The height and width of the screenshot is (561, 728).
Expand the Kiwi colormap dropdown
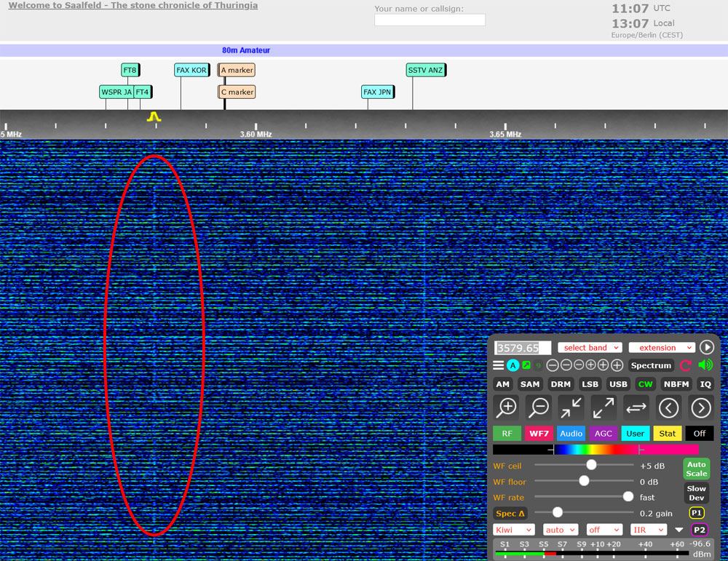[513, 530]
